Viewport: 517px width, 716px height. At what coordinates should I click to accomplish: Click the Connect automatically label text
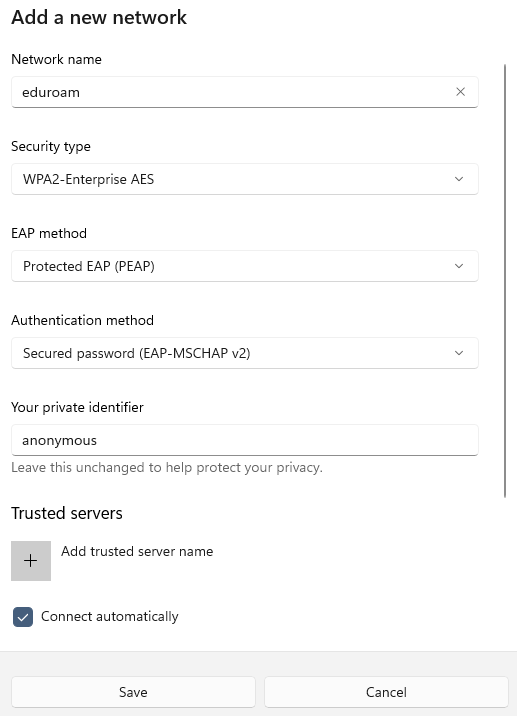[110, 616]
